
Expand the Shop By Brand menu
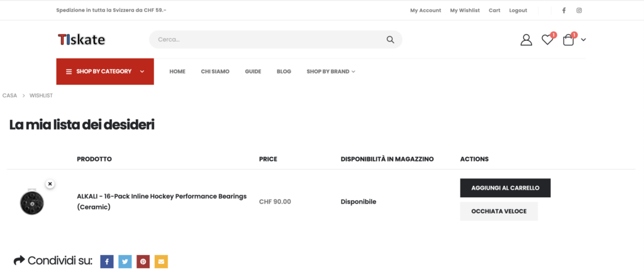coord(331,72)
